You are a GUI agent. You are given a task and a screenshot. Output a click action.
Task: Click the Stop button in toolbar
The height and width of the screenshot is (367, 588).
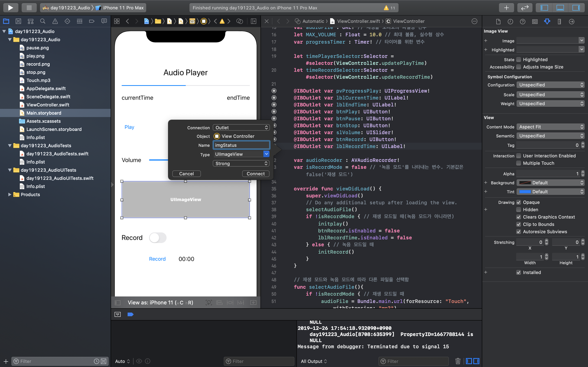[x=29, y=8]
